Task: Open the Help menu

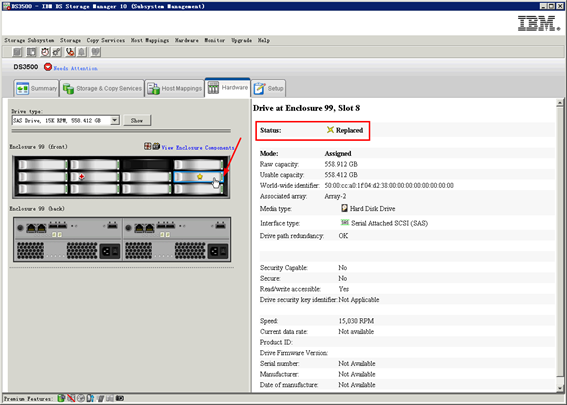Action: (x=264, y=40)
